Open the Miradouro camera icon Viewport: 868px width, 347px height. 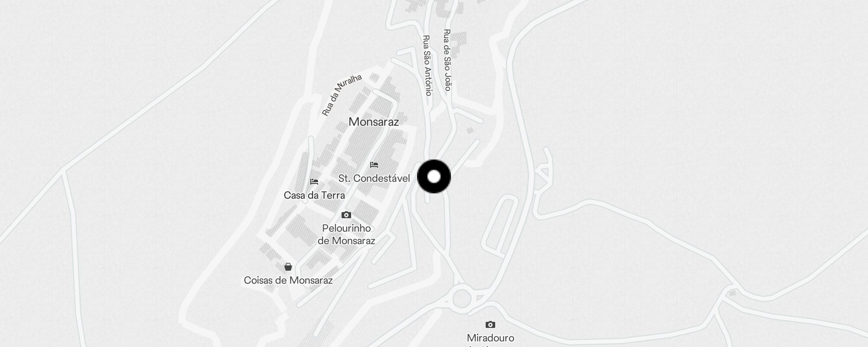coord(490,324)
